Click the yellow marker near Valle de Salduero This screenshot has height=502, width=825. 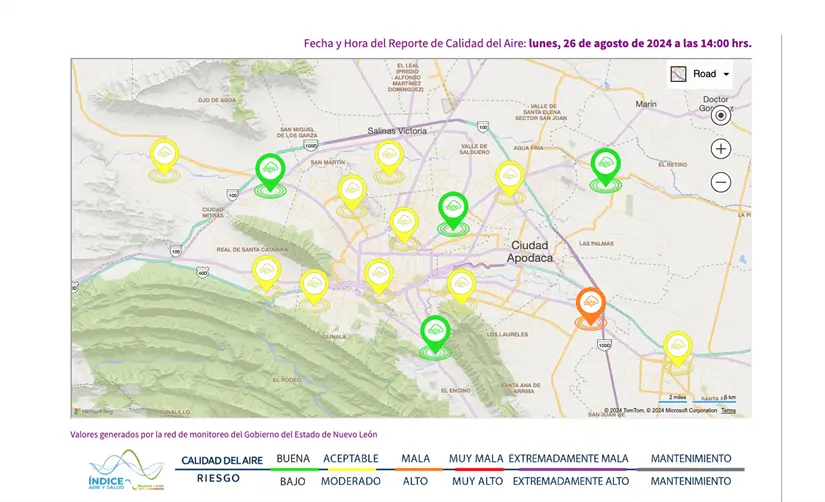click(x=509, y=178)
